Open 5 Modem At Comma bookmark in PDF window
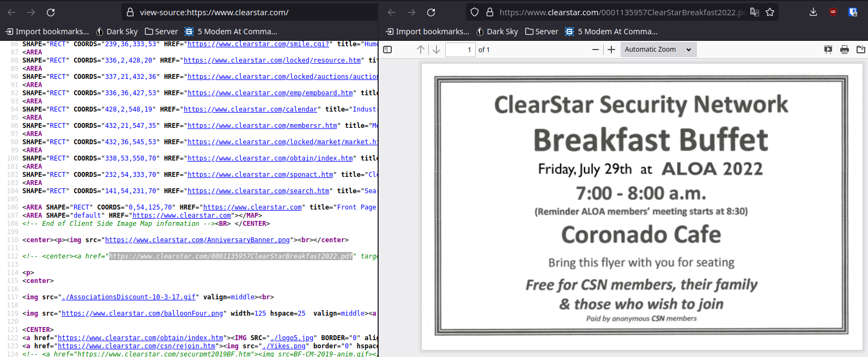Screen dimensions: 868x357 click(611, 32)
